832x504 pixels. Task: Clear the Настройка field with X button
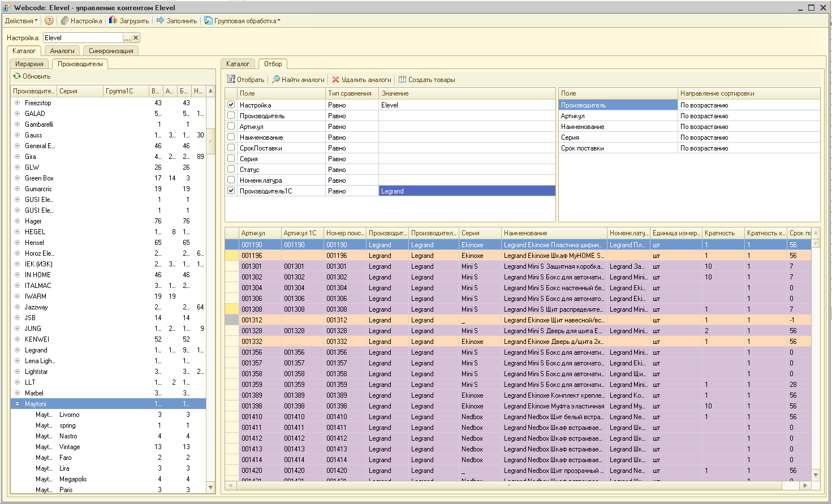(136, 38)
